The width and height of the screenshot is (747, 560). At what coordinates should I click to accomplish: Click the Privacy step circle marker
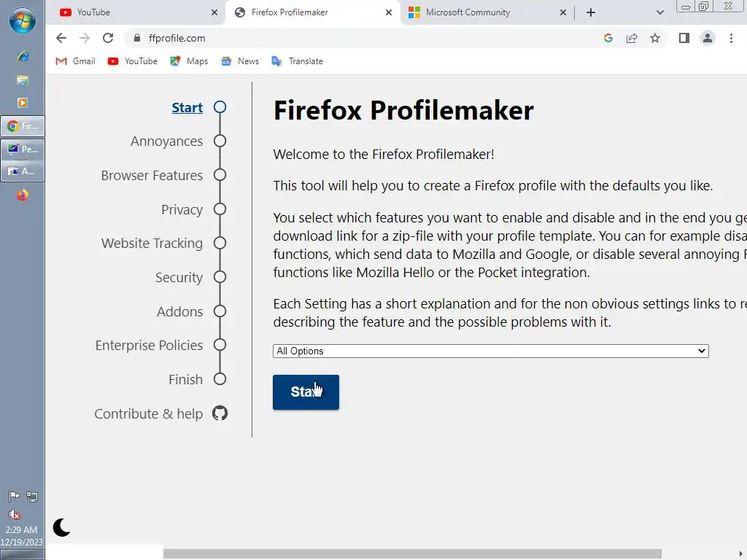click(x=220, y=209)
